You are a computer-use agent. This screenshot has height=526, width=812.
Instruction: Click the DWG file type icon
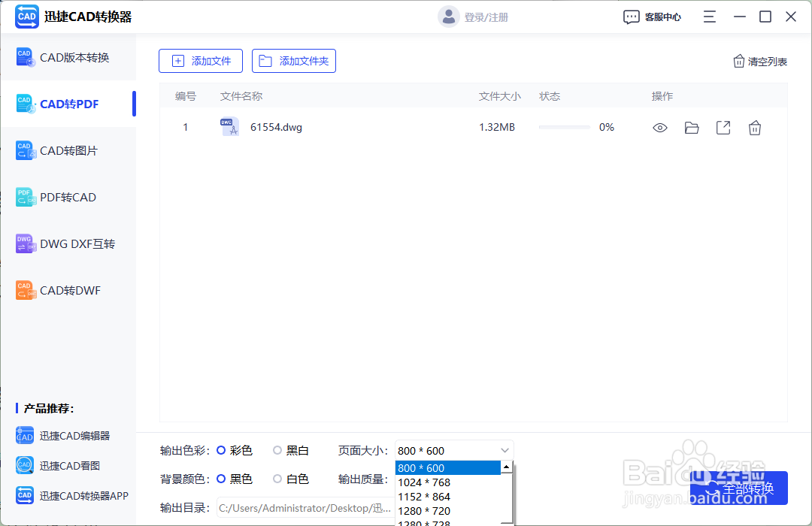click(x=229, y=127)
